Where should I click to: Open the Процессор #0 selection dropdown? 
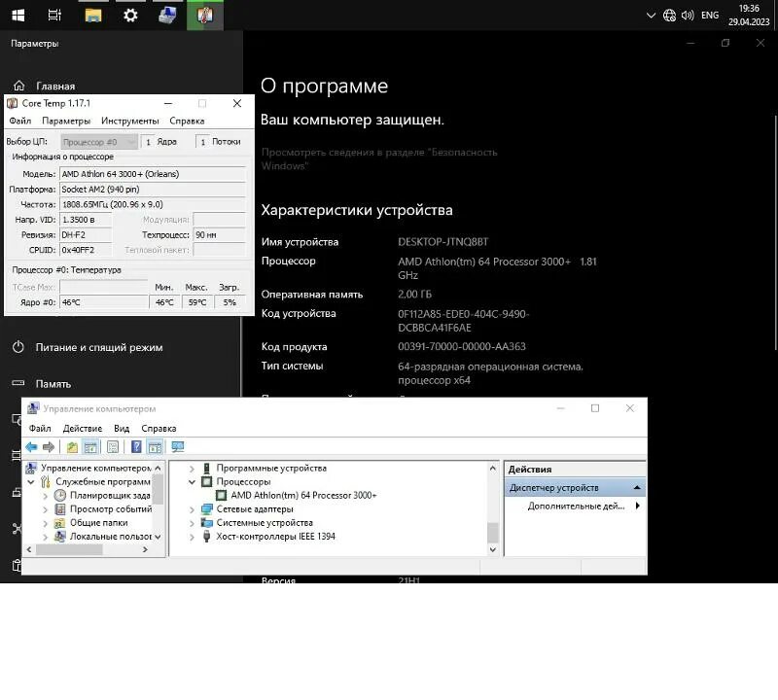point(99,142)
